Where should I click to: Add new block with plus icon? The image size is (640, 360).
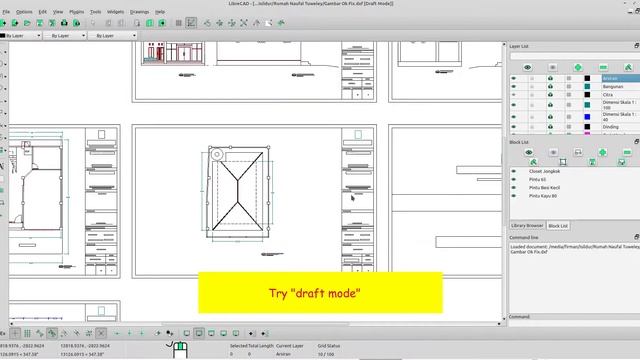(602, 152)
